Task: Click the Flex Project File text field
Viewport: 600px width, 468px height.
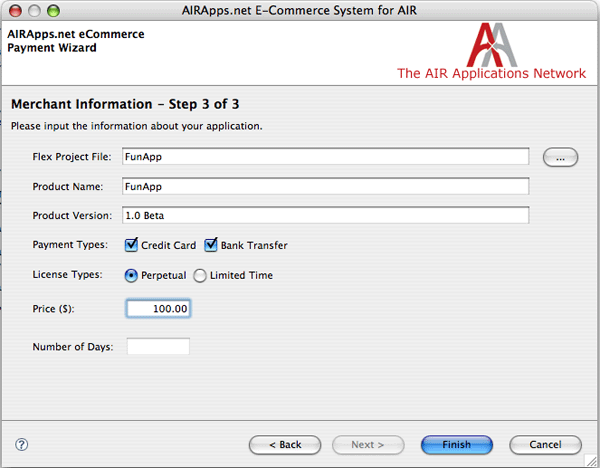Action: [x=325, y=156]
